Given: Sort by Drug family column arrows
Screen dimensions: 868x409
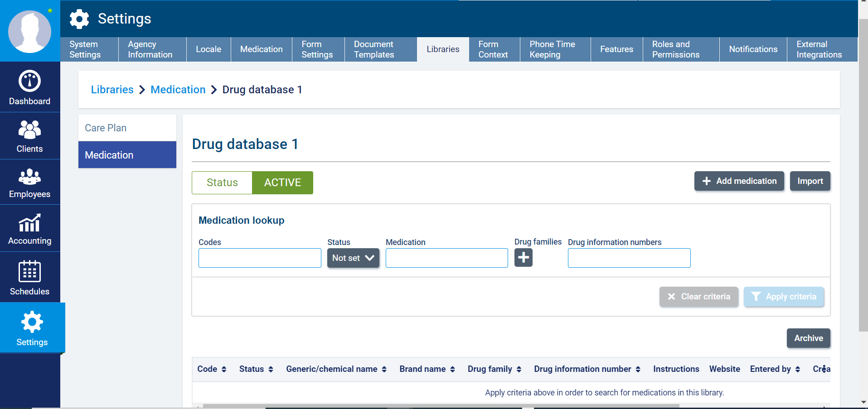Looking at the screenshot, I should click(519, 370).
